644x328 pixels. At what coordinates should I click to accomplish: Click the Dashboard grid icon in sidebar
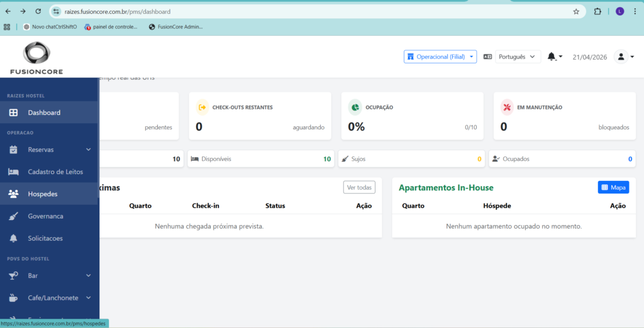13,112
